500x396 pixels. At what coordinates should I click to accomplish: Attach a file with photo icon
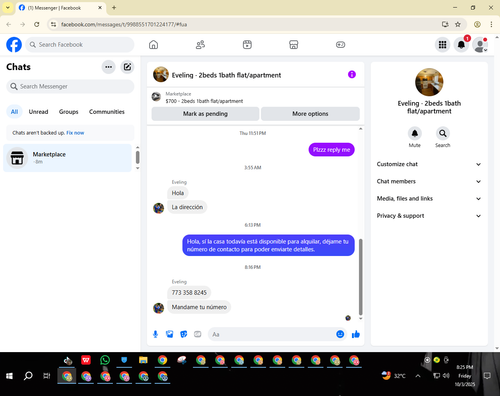coord(170,334)
